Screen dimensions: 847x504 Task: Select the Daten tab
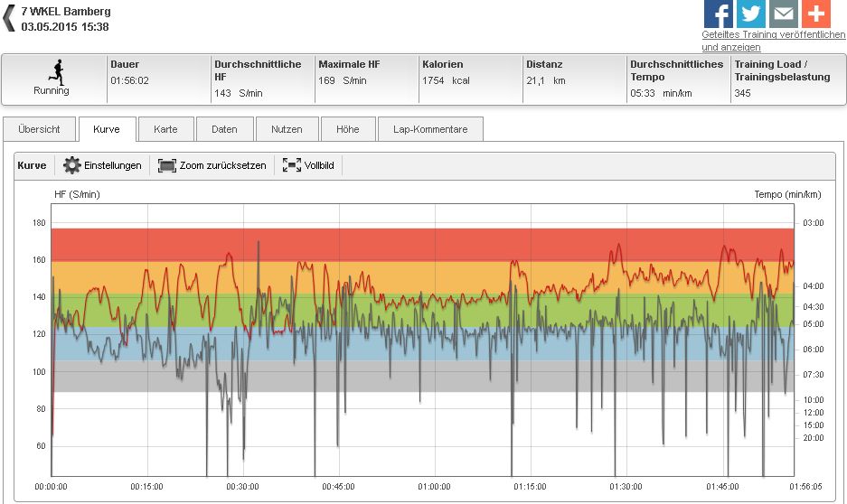tap(224, 129)
